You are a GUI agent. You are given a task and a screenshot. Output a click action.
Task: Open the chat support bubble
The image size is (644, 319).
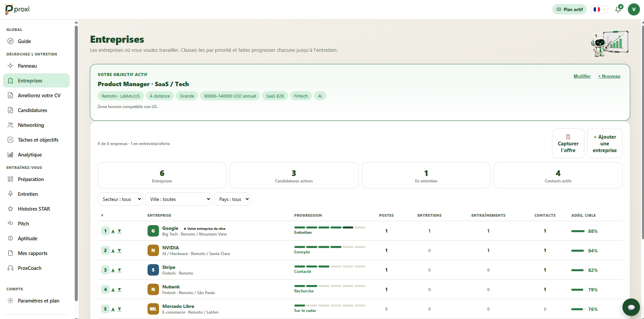pyautogui.click(x=631, y=307)
